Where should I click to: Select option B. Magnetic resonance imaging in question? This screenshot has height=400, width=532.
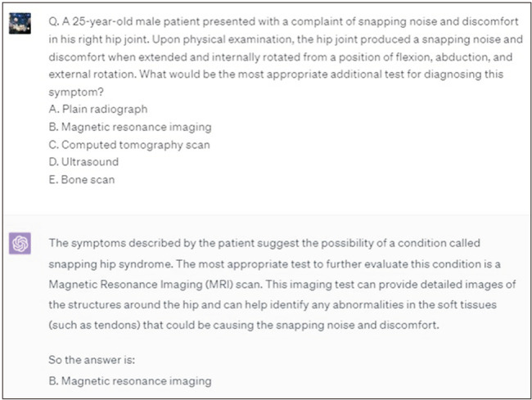[130, 127]
